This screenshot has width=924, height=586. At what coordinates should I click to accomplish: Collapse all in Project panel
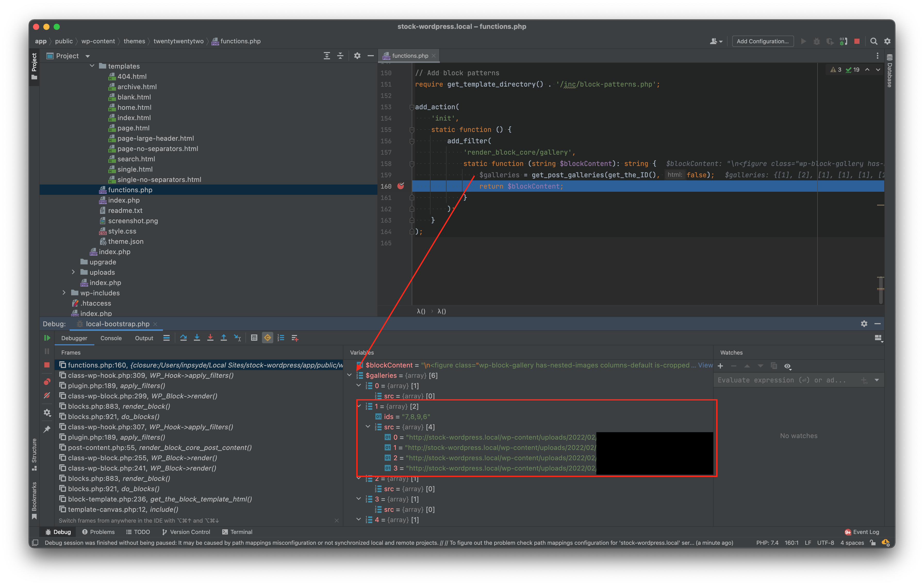340,56
